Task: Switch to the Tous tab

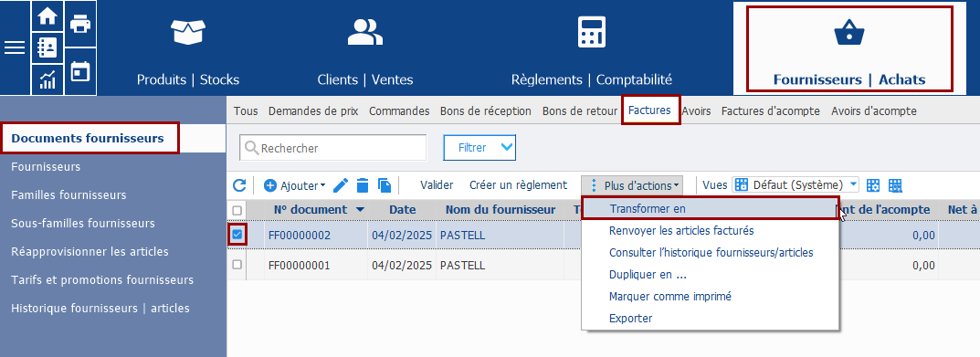Action: (x=246, y=111)
